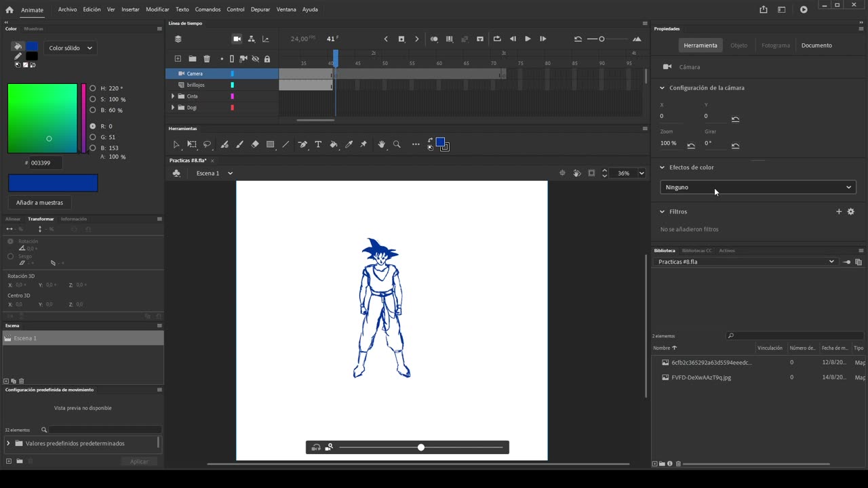
Task: Select the Classic Brush tool
Action: [x=239, y=144]
